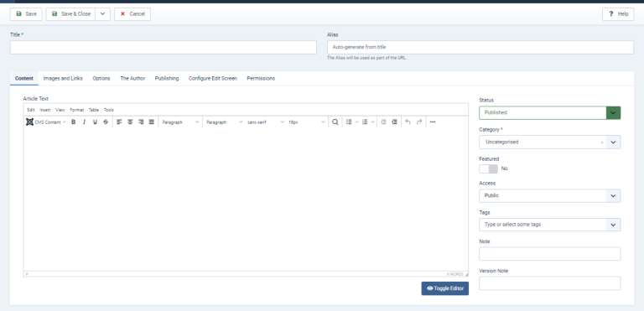Switch to The Author tab
The width and height of the screenshot is (644, 311).
(x=132, y=78)
